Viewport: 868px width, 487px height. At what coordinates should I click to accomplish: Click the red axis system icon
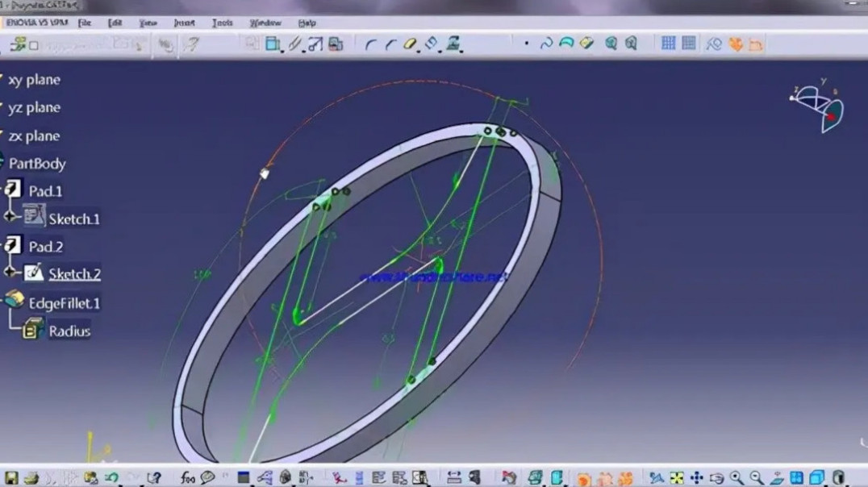click(340, 477)
